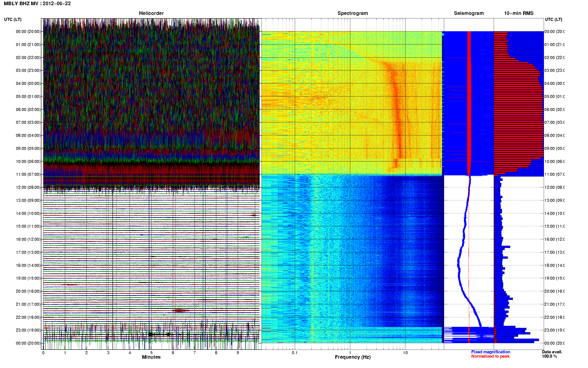Click the Minutes axis label under helicorder
Image resolution: width=588 pixels, height=368 pixels.
tap(151, 357)
